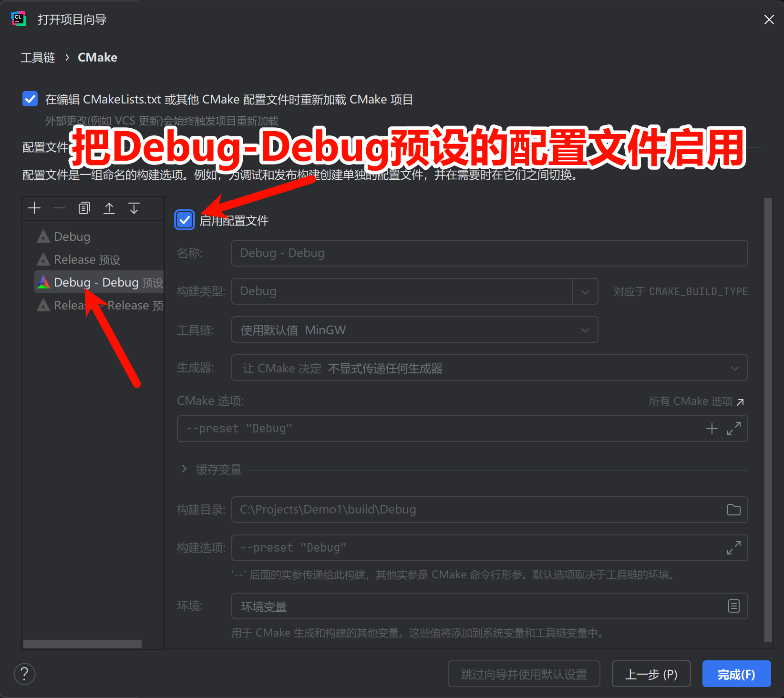Move profile down with arrow icon
The width and height of the screenshot is (784, 698).
point(134,208)
